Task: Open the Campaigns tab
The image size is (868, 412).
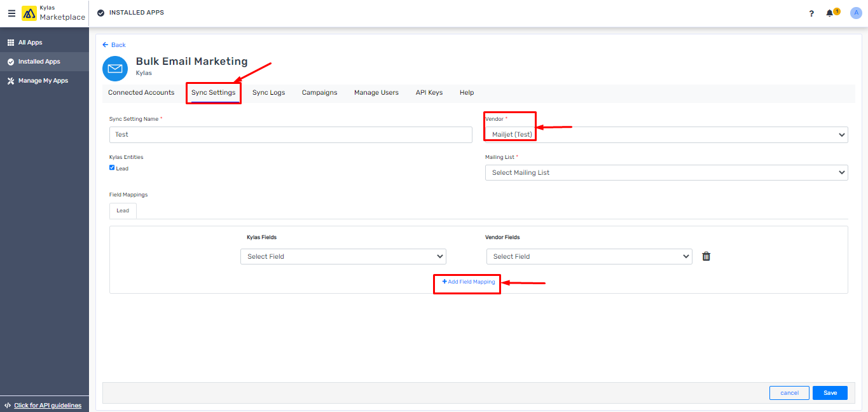Action: coord(320,93)
